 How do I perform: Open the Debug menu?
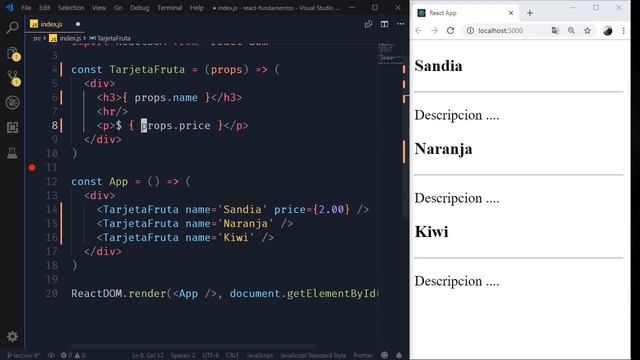[x=140, y=8]
